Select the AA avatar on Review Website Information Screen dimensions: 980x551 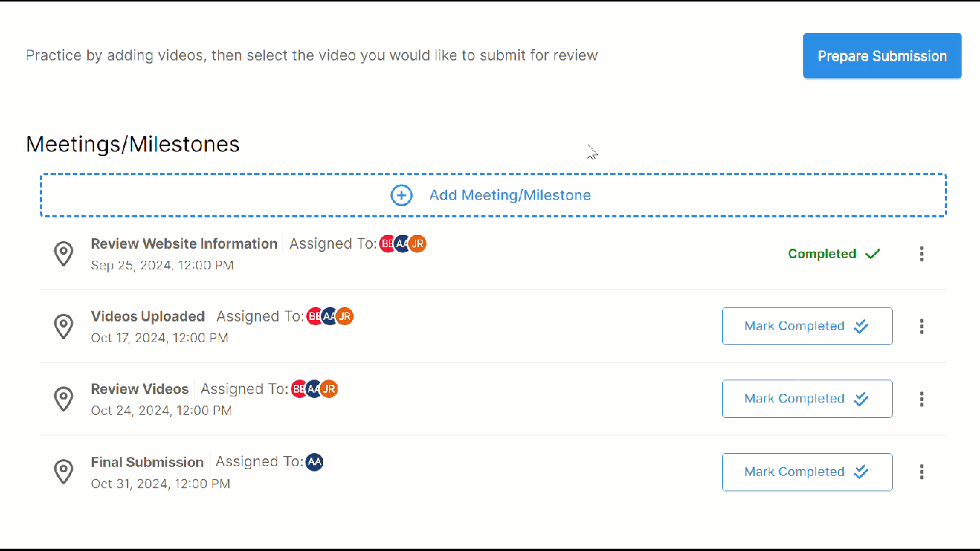[403, 243]
